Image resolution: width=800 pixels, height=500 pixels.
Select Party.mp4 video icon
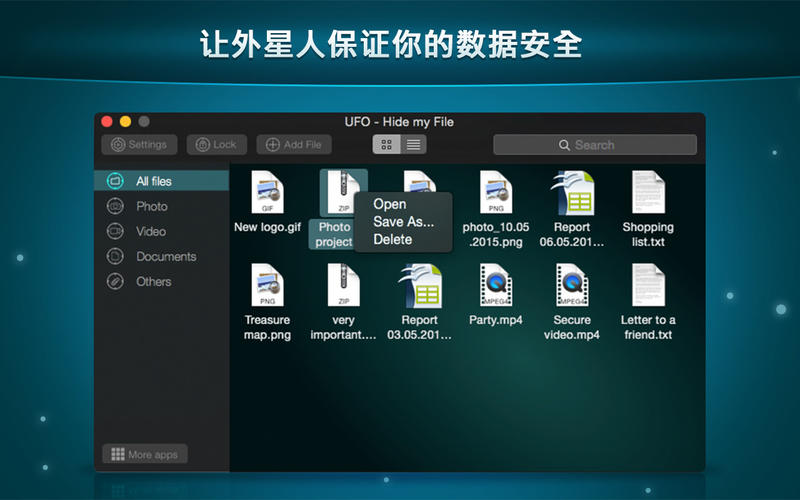[496, 285]
